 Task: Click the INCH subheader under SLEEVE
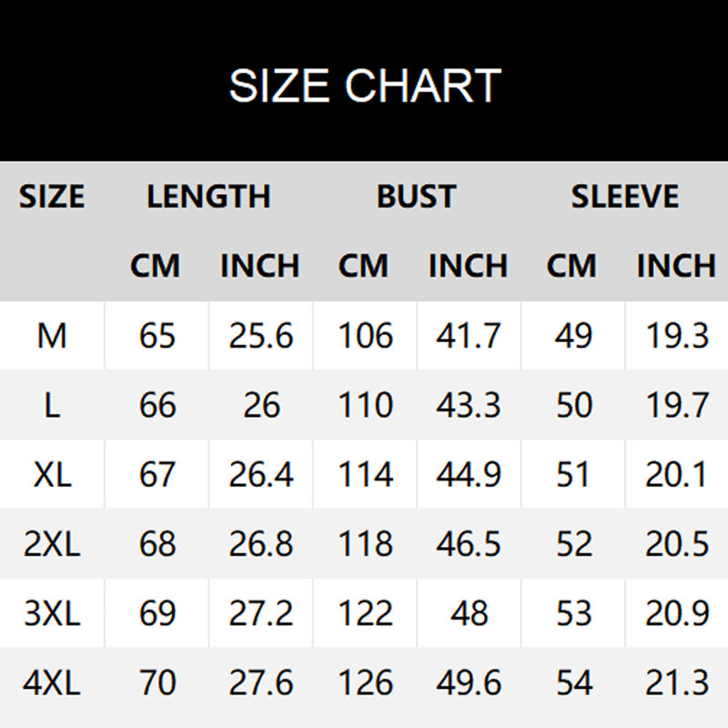[676, 266]
